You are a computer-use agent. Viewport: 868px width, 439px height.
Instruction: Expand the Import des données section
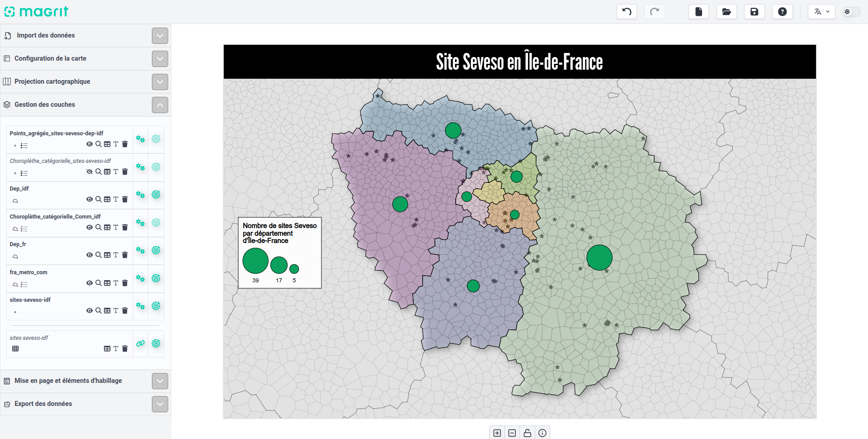point(160,36)
